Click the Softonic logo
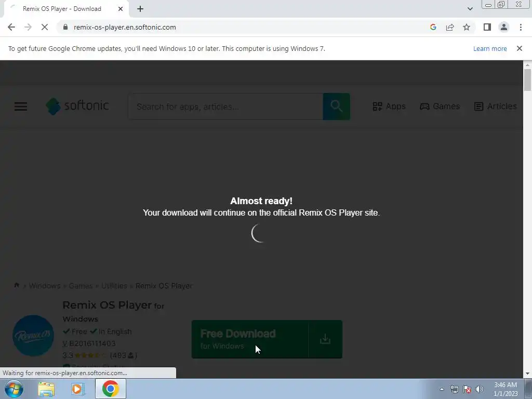This screenshot has height=399, width=532. pyautogui.click(x=77, y=106)
